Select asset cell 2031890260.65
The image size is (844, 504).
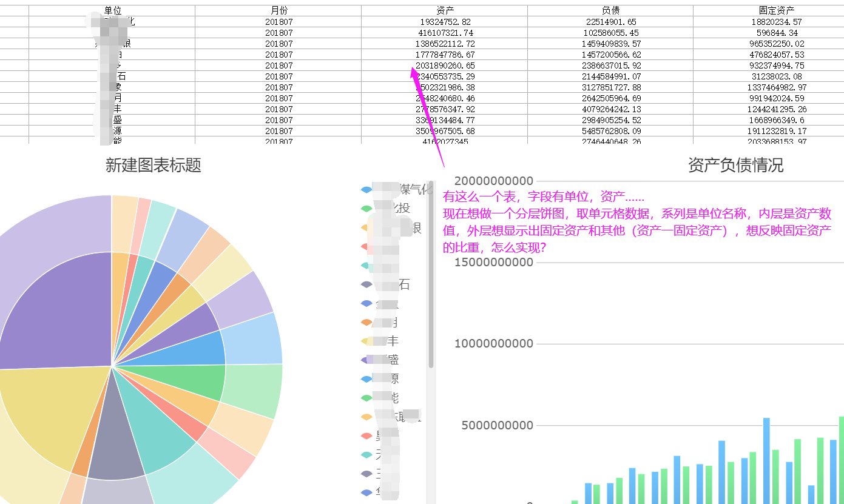[x=445, y=66]
